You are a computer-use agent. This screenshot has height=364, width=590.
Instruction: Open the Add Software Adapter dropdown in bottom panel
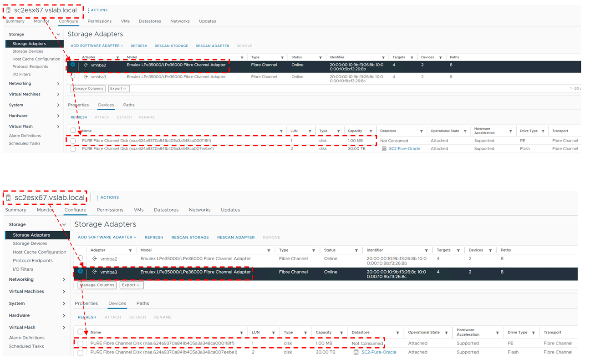tap(107, 238)
